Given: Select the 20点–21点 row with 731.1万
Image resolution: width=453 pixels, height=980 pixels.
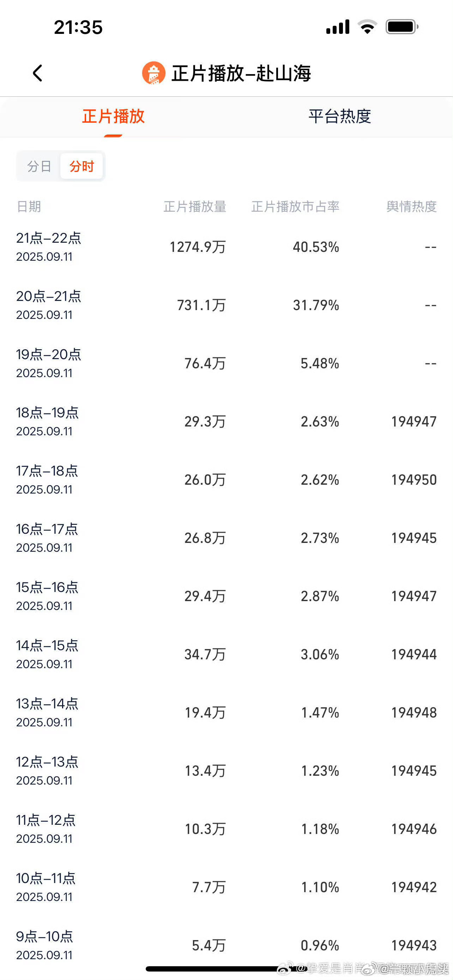Looking at the screenshot, I should 226,305.
